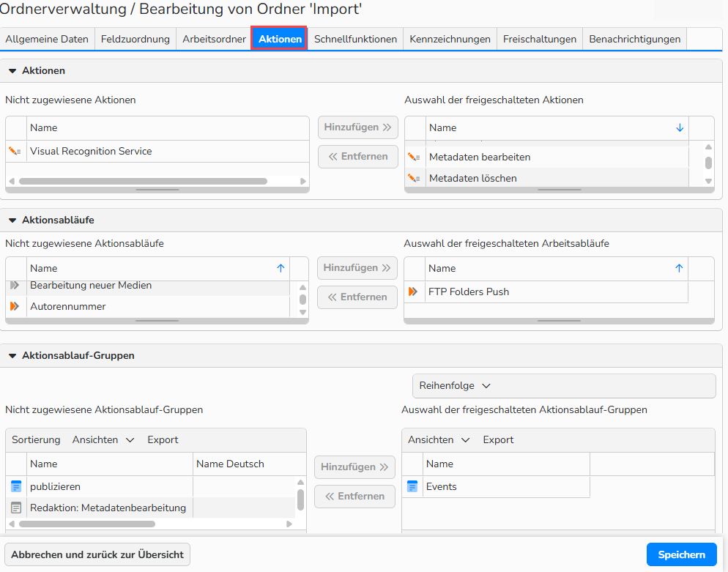Click the pencil icon beside Metadaten bearbeiten

pos(414,157)
